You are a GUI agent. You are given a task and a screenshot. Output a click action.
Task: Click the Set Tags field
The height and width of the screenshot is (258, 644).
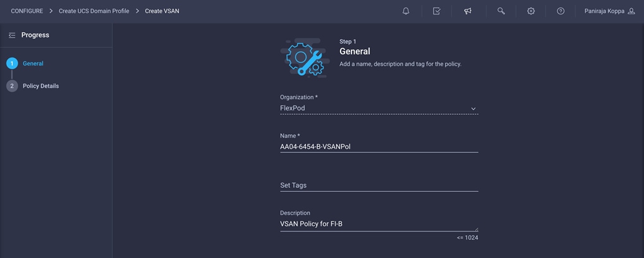[379, 185]
